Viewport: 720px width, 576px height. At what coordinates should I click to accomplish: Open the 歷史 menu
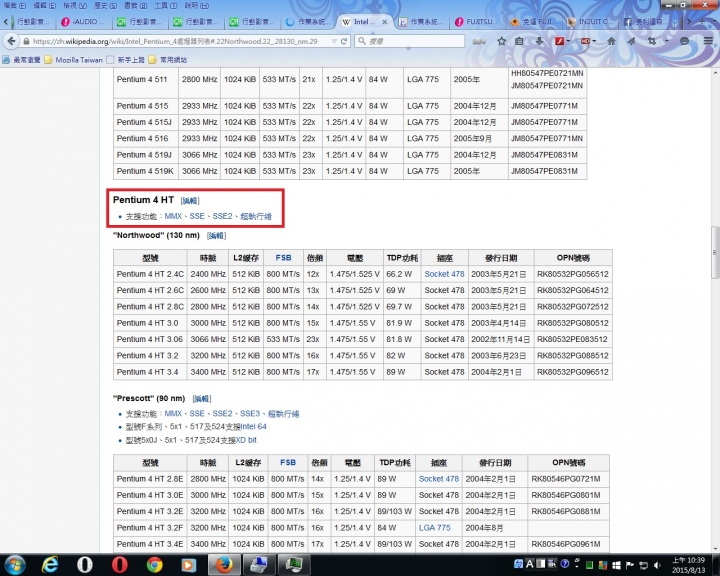[105, 6]
